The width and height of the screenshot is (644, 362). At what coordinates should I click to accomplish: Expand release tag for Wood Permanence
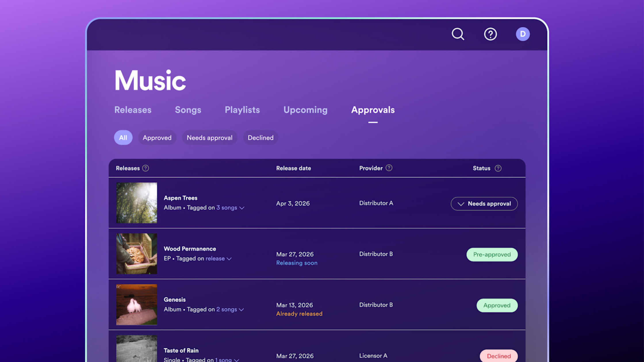(x=218, y=258)
